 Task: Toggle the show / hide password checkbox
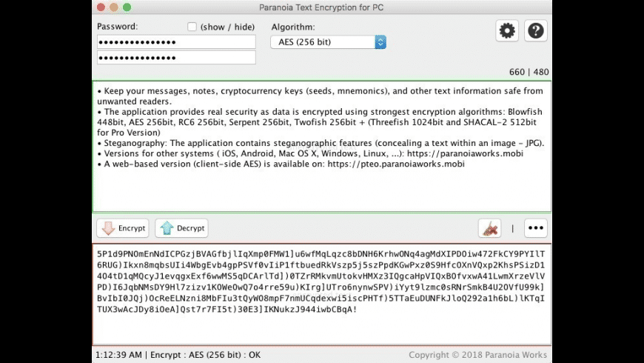[x=192, y=27]
